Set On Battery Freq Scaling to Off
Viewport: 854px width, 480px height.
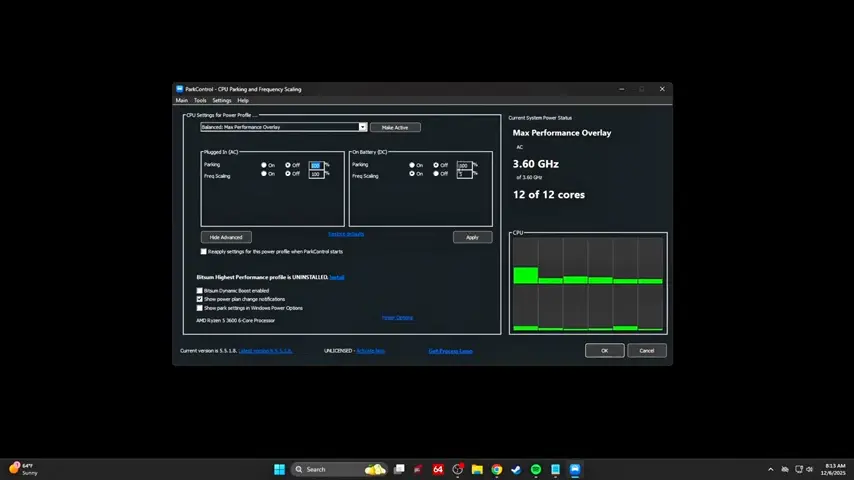(436, 174)
